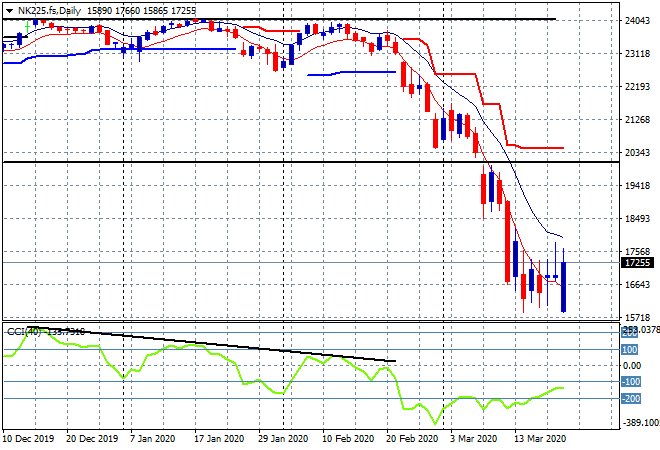Select the CCI level label -200
Viewport: 660px width, 450px height.
coord(631,399)
